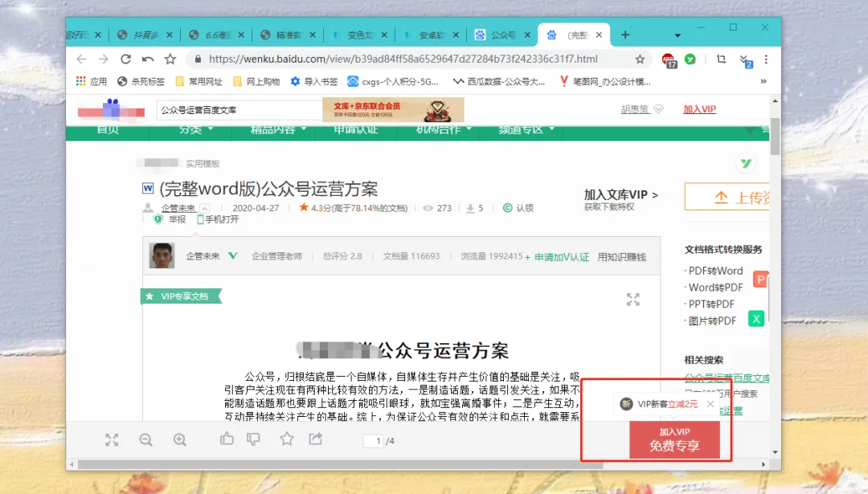Image resolution: width=868 pixels, height=494 pixels.
Task: Open a new browser tab with the plus button
Action: [625, 35]
